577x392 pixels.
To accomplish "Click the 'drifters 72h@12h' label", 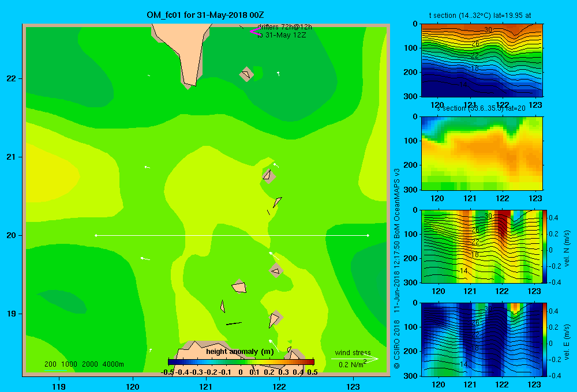I will point(284,27).
